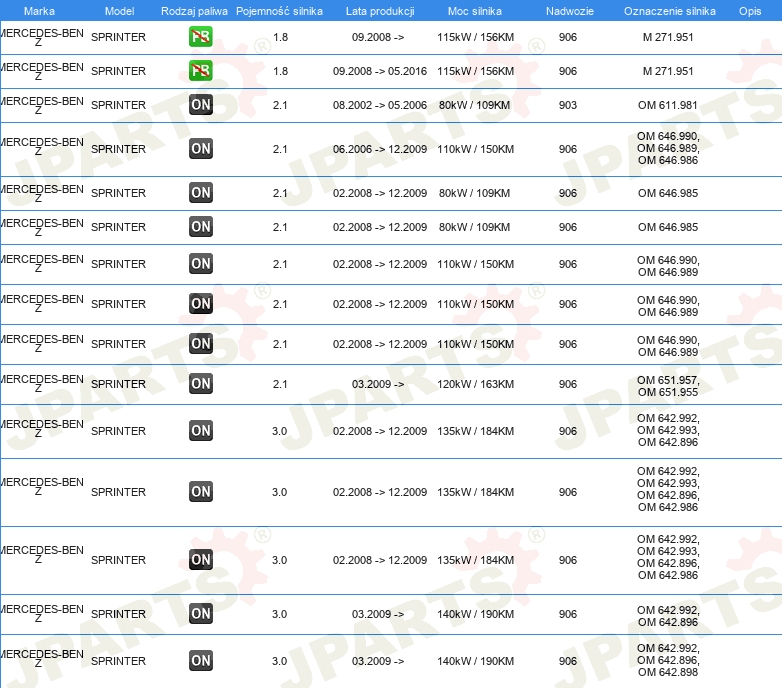The width and height of the screenshot is (782, 688).
Task: Select the ON diesel icon in the last 3.0 row
Action: point(201,660)
